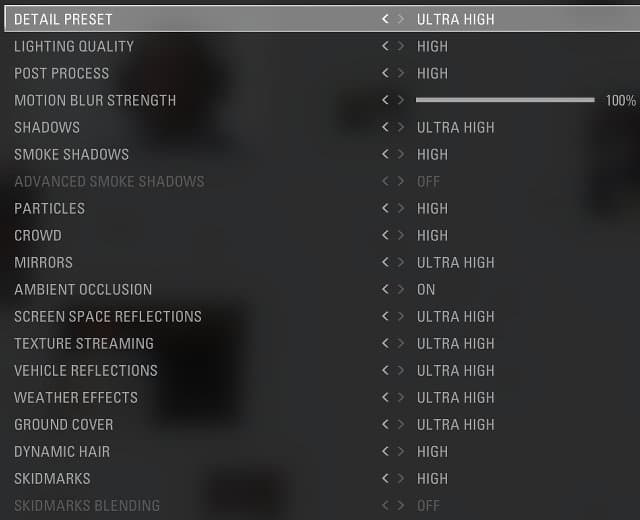Lower Weather Effects using left arrow
Viewport: 640px width, 520px height.
pyautogui.click(x=385, y=397)
